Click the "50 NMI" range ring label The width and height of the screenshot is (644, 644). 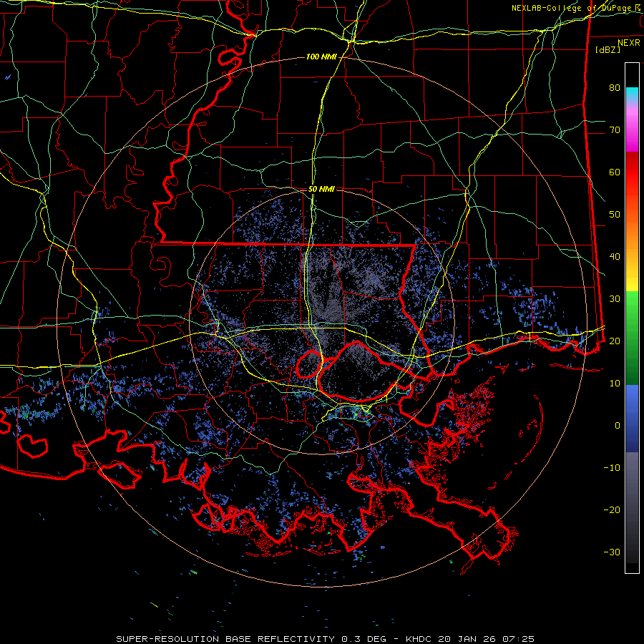point(321,190)
